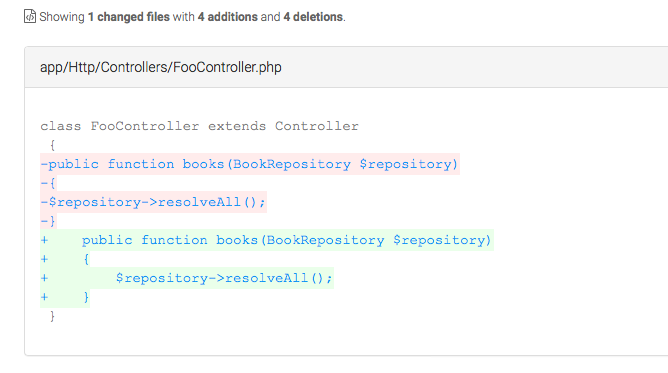Image resolution: width=668 pixels, height=373 pixels.
Task: Select the added closing brace line
Action: (65, 297)
